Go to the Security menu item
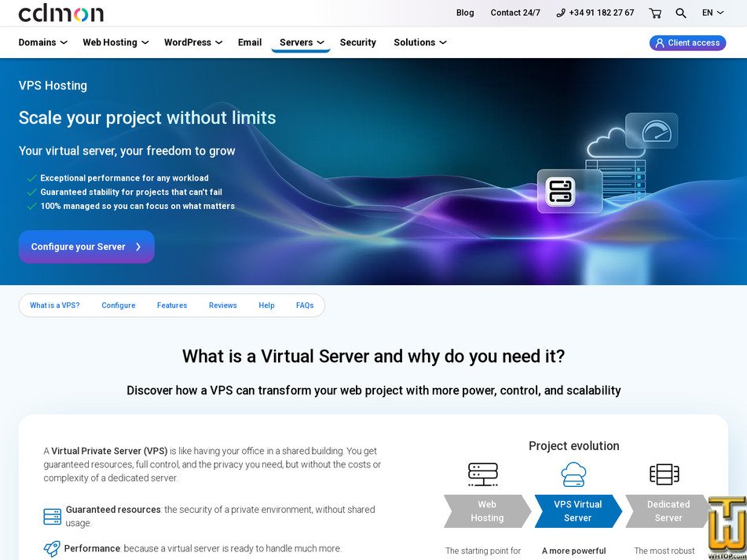 tap(357, 42)
